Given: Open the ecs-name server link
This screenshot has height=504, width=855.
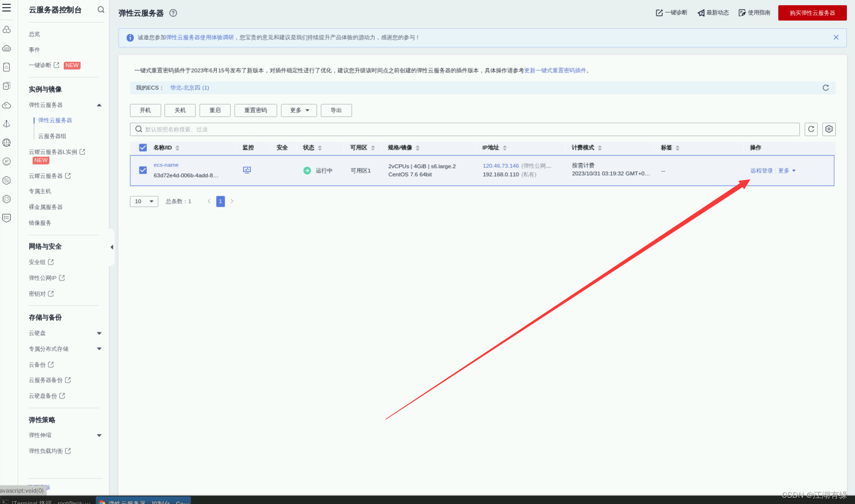Looking at the screenshot, I should coord(166,165).
